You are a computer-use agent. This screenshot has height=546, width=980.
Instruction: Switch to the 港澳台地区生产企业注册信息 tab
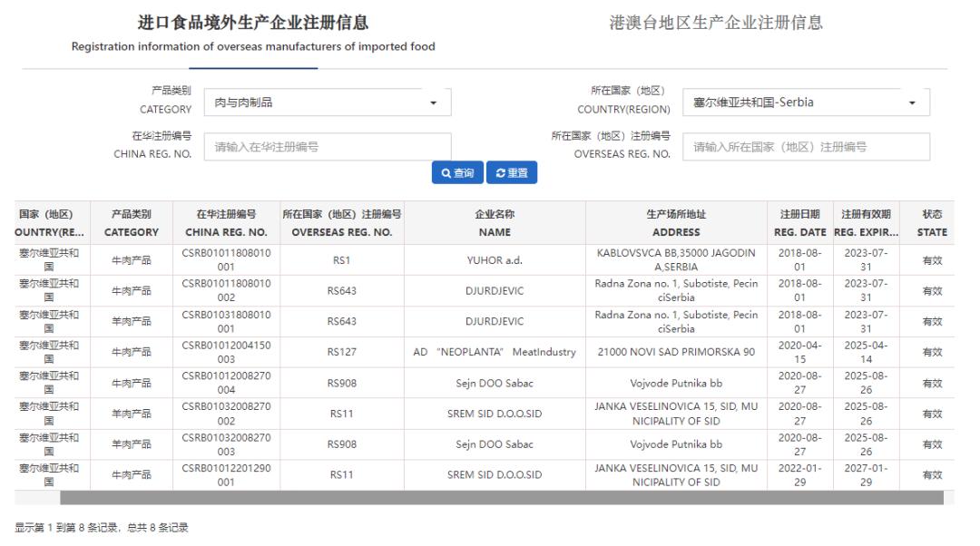tap(717, 24)
